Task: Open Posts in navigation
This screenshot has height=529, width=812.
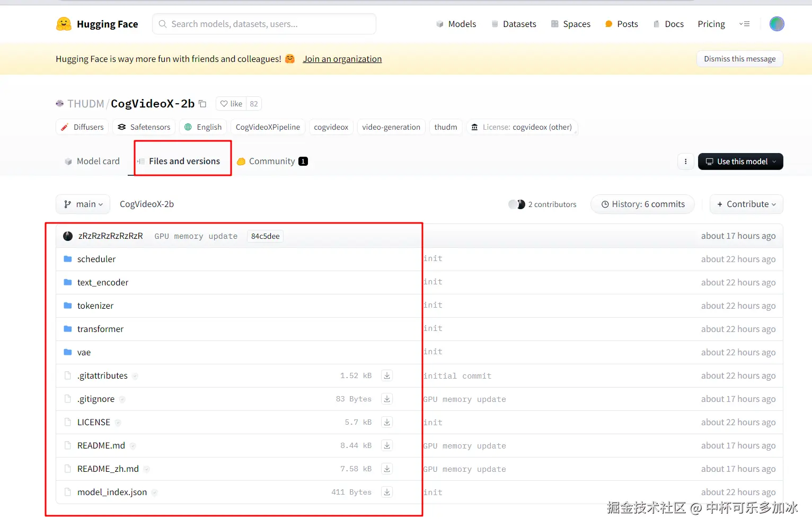Action: [622, 24]
